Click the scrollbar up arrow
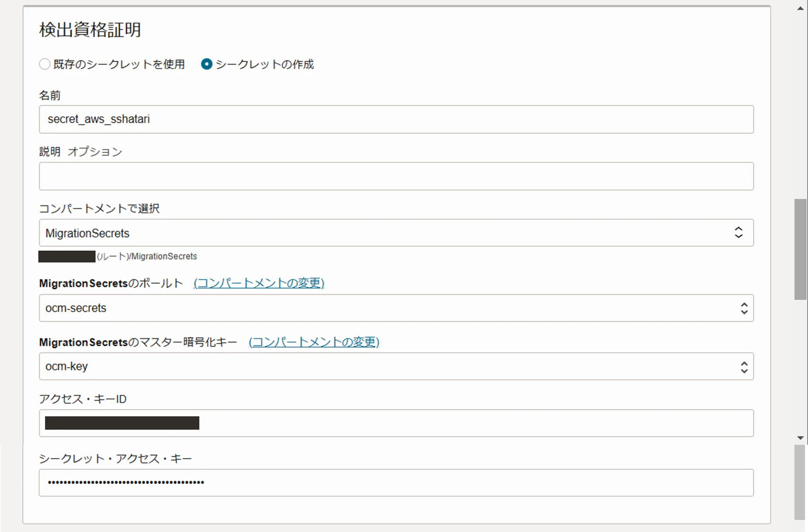The image size is (808, 532). coord(800,9)
